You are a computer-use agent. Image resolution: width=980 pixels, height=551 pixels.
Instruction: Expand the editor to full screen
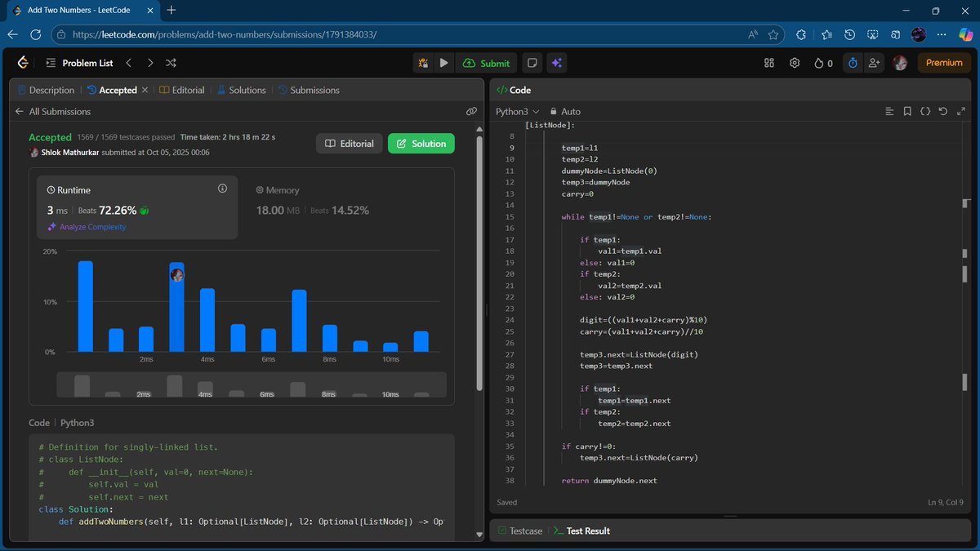click(x=960, y=111)
